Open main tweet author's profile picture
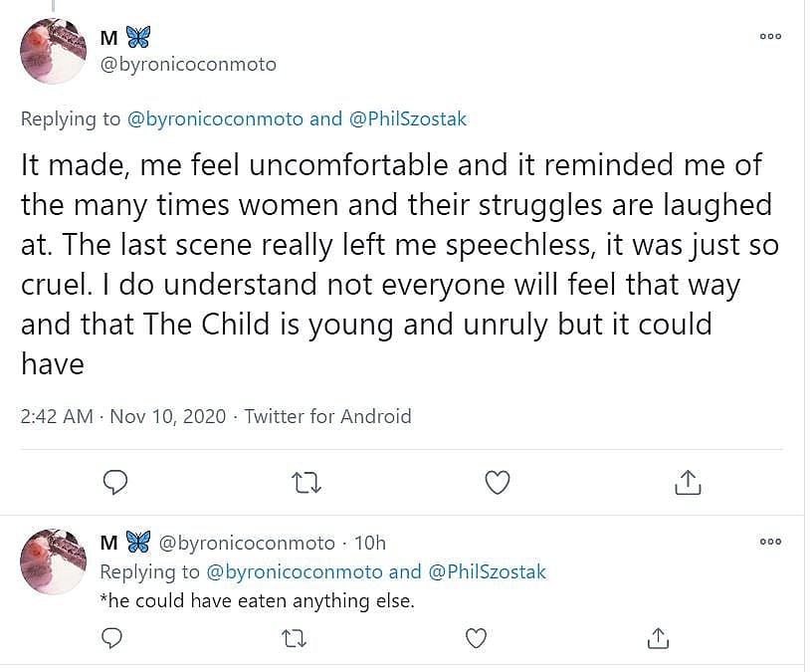The height and width of the screenshot is (672, 811). pos(54,51)
